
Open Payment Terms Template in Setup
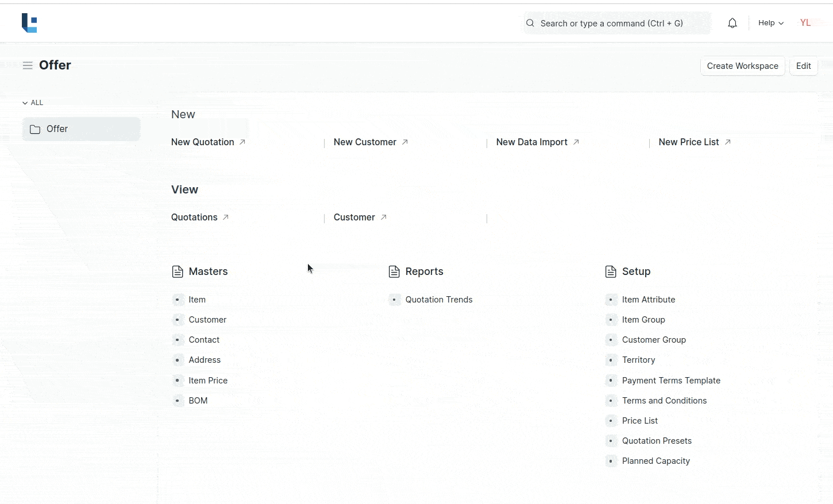click(670, 381)
